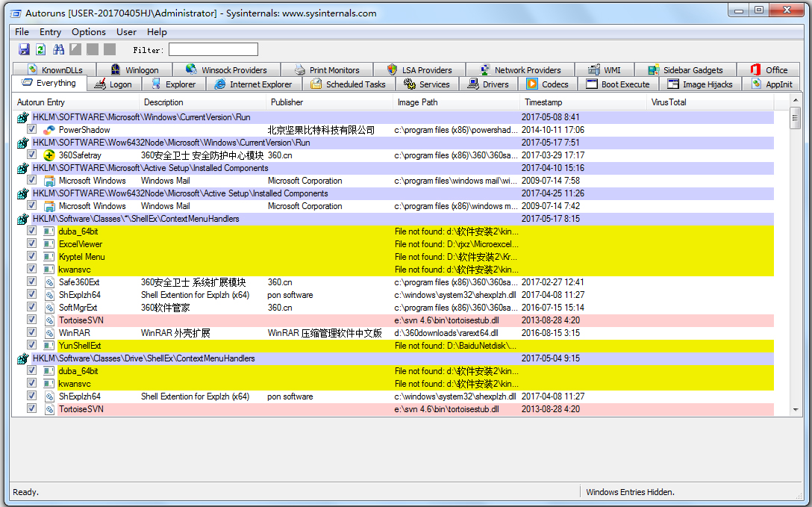Open the KnownDLLs tab
Viewport: 812px width, 507px height.
pos(55,69)
